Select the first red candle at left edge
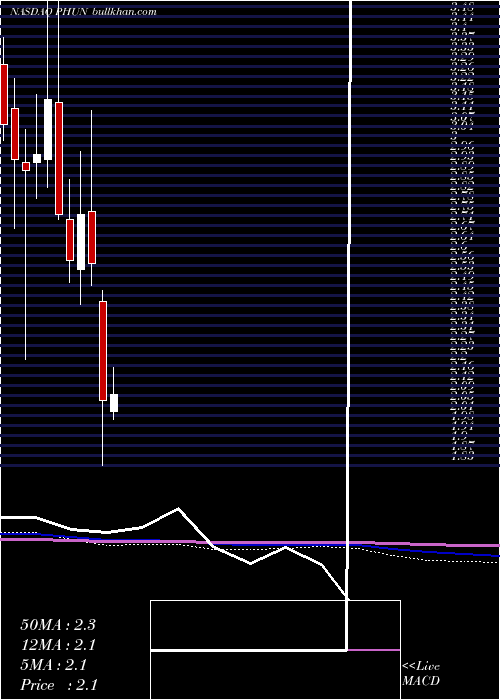Screen dimensions: 500x700 click(x=4, y=94)
